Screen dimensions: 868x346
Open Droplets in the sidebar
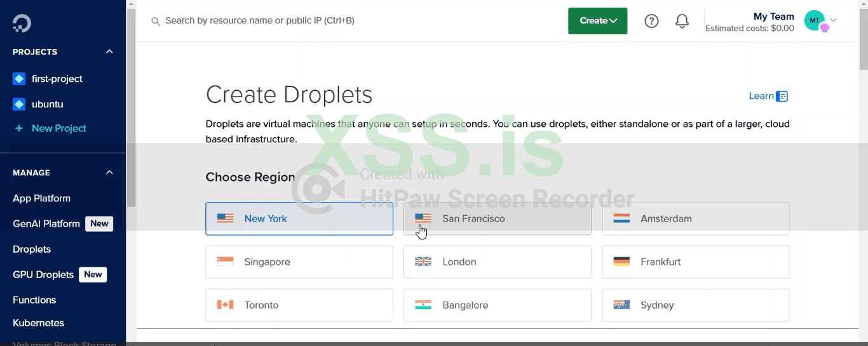(32, 249)
